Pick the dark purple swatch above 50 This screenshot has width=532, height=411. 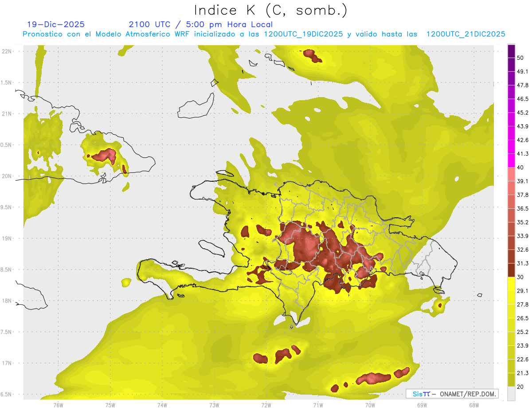coord(511,51)
